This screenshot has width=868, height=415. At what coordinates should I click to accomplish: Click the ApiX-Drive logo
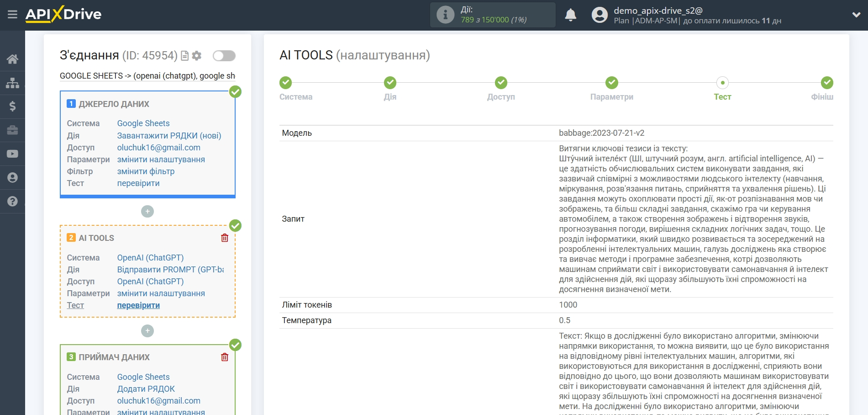[x=63, y=14]
